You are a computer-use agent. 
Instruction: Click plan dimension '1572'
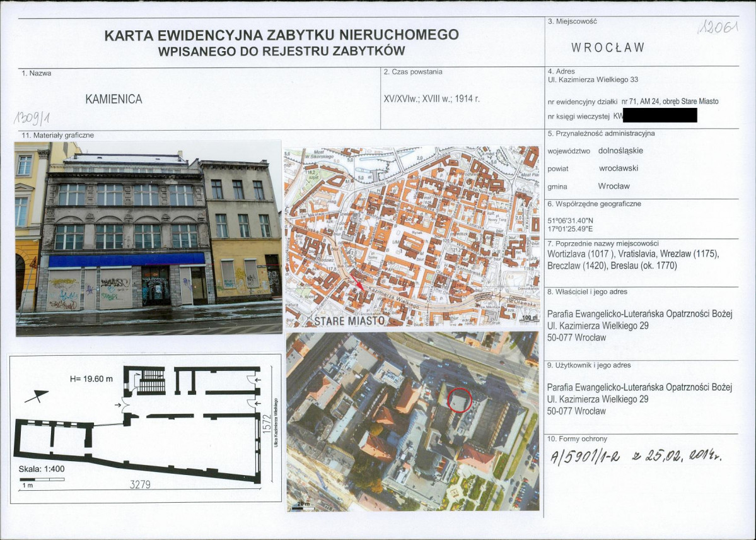[266, 423]
